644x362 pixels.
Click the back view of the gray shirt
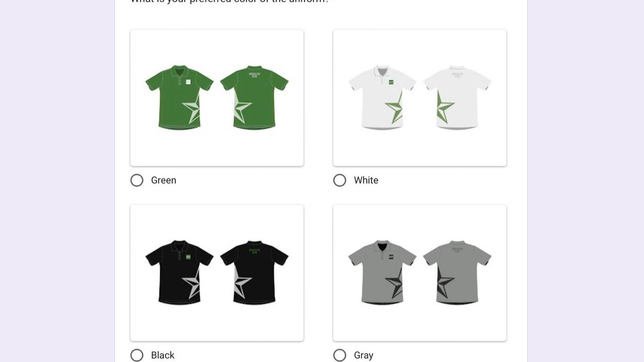pyautogui.click(x=459, y=274)
